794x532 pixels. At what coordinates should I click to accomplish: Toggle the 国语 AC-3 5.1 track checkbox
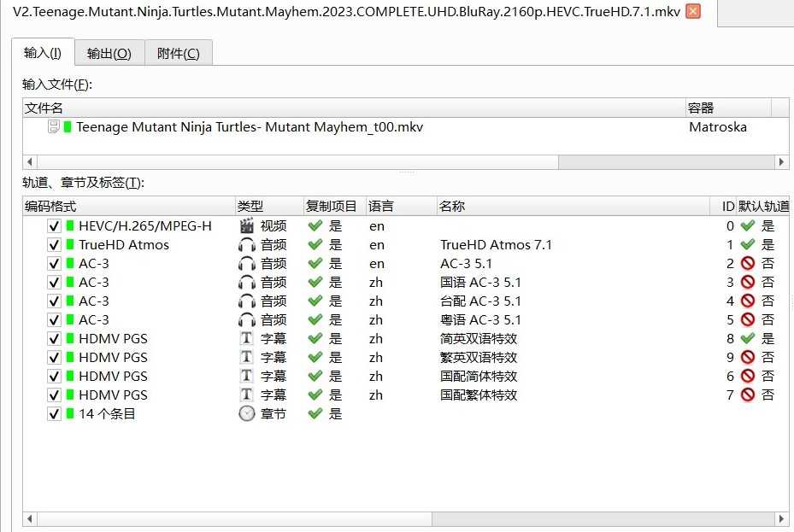coord(54,282)
